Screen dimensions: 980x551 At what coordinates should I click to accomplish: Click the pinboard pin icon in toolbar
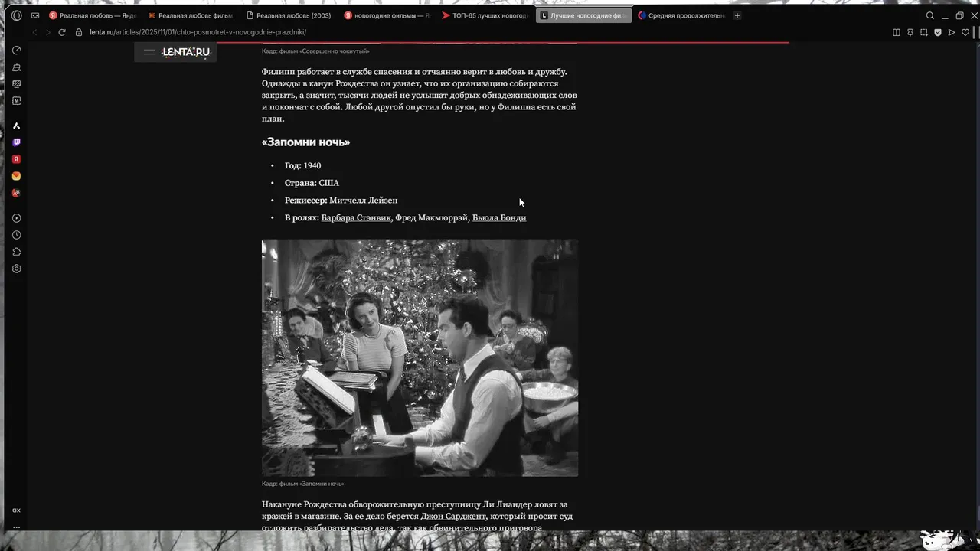click(910, 32)
